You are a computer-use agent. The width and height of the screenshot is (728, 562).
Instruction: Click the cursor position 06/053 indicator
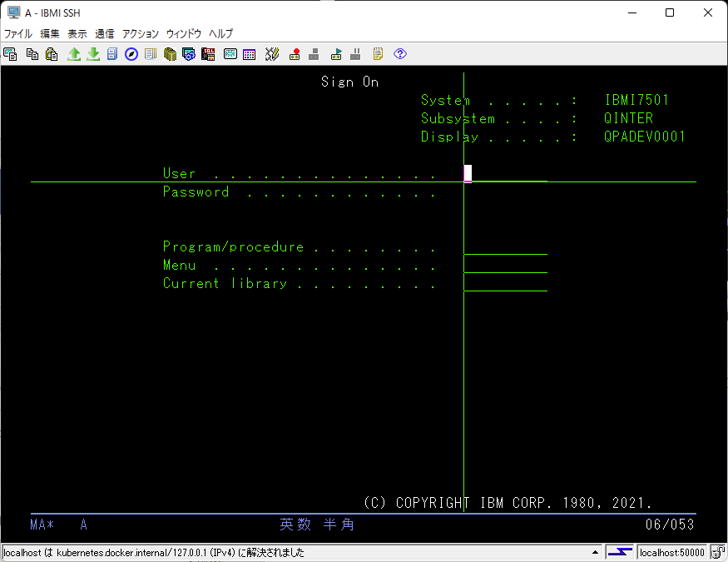click(x=670, y=525)
